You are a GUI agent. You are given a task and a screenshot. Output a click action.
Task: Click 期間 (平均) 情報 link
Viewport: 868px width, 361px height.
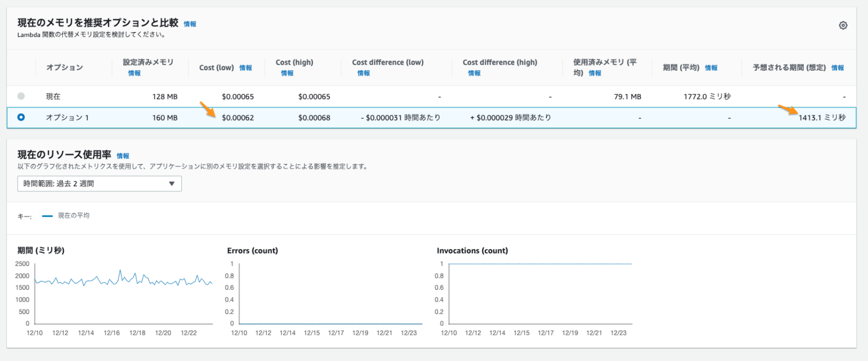point(711,67)
